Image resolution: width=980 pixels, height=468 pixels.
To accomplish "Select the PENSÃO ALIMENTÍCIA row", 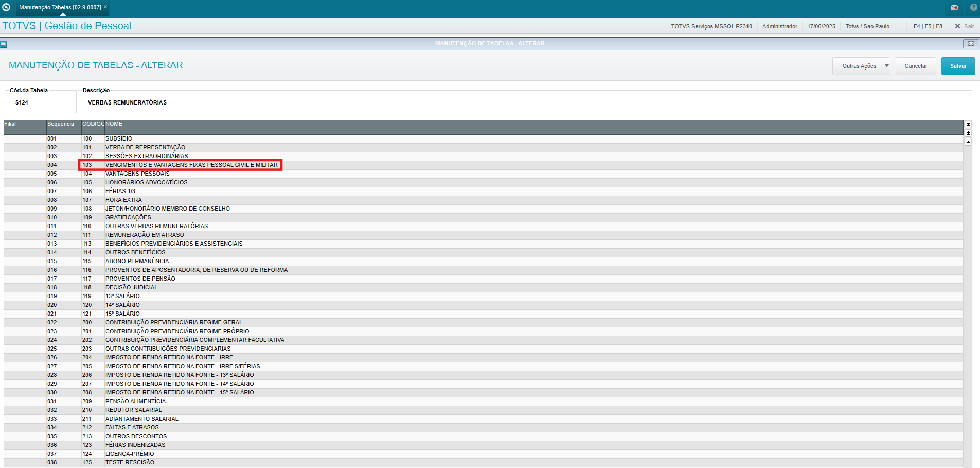I will click(x=135, y=401).
